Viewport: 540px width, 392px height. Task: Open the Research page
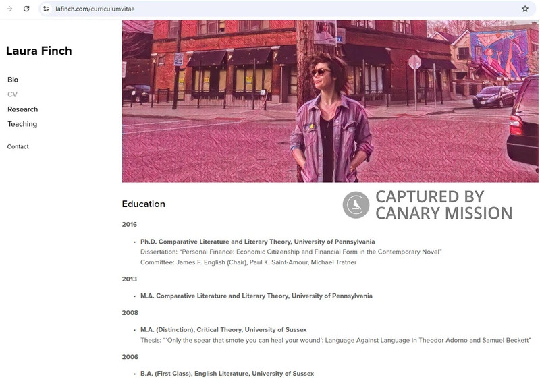[x=23, y=109]
